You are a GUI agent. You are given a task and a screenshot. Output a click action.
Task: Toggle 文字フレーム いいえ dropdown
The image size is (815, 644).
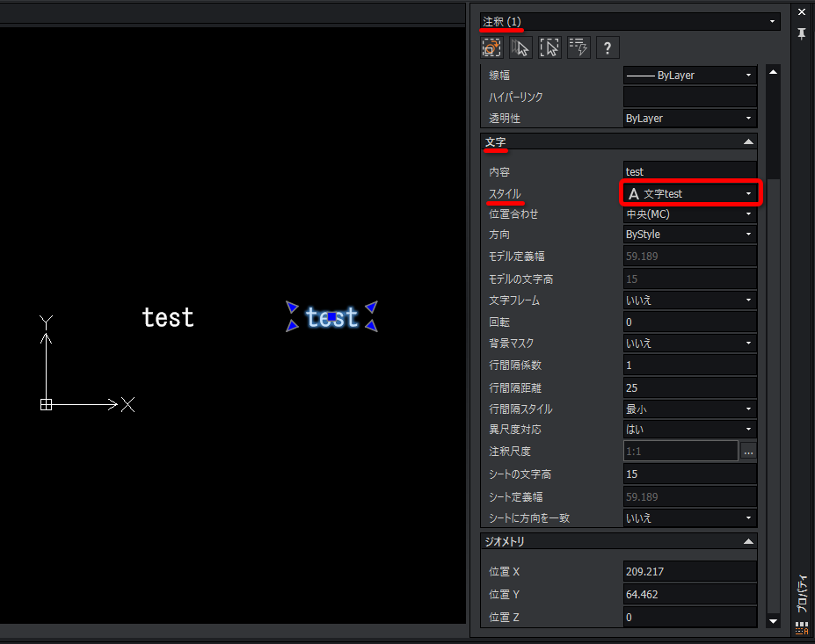pyautogui.click(x=690, y=300)
